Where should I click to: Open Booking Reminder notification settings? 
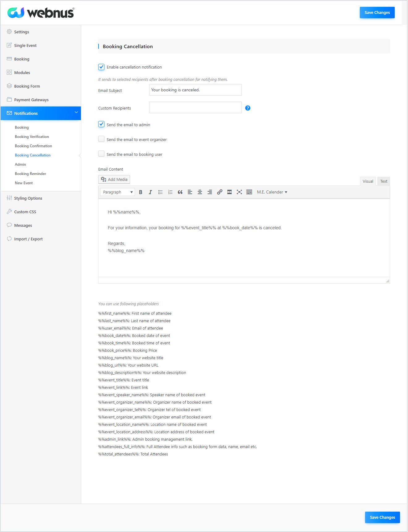pos(30,174)
